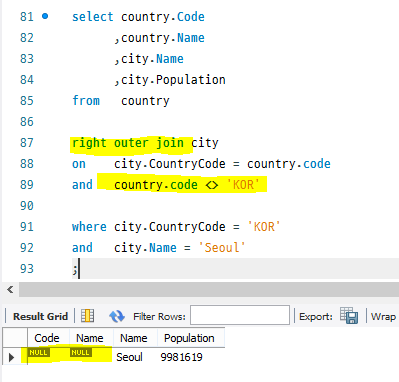
Task: Click the 'KOR' string on line 89
Action: (243, 185)
